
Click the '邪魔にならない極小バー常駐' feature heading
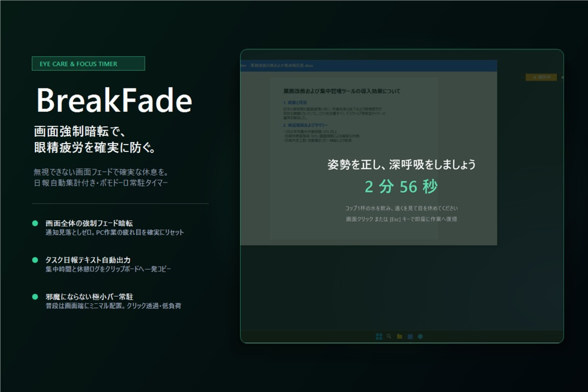pos(89,297)
